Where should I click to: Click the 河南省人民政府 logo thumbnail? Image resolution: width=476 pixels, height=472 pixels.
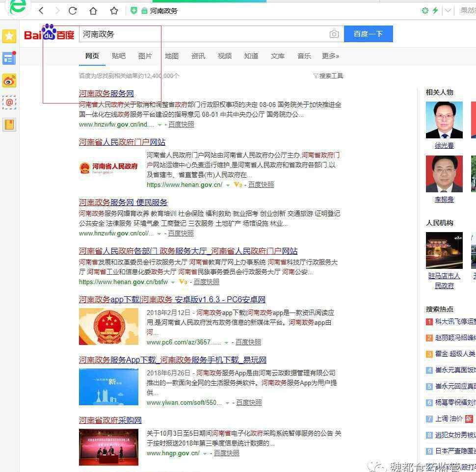point(108,167)
